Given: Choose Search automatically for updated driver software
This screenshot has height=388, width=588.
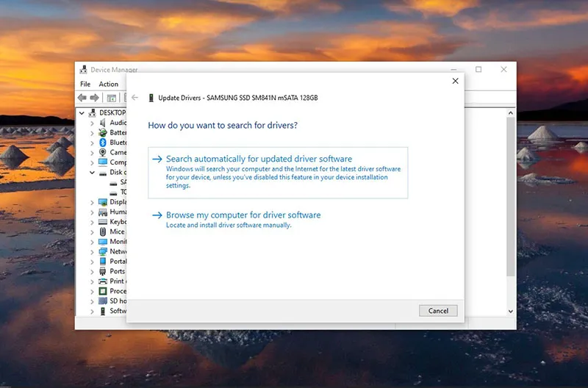Looking at the screenshot, I should click(x=259, y=159).
